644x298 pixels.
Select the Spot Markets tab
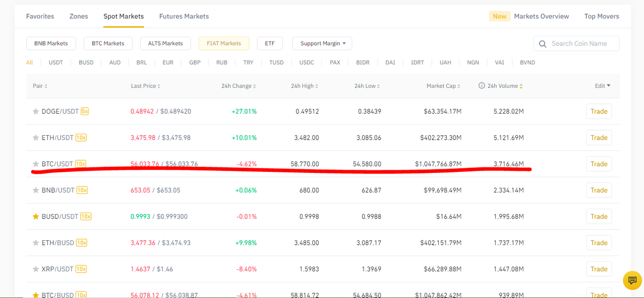(x=124, y=16)
